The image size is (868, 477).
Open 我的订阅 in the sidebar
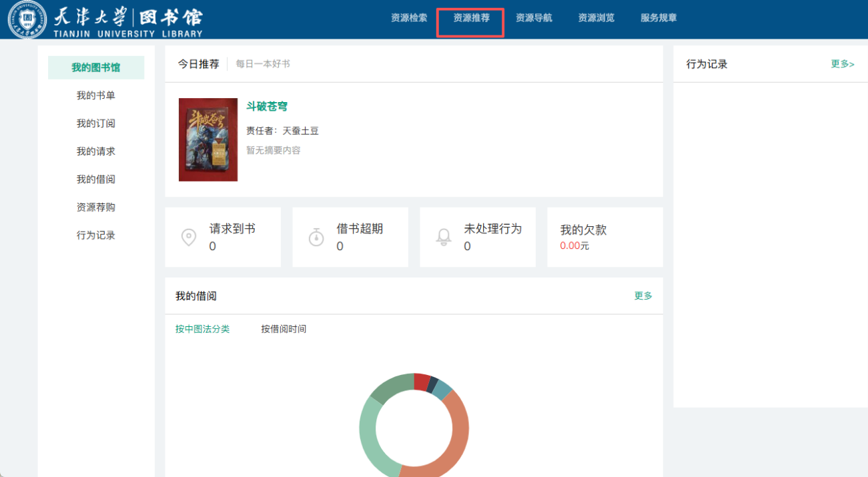(96, 123)
